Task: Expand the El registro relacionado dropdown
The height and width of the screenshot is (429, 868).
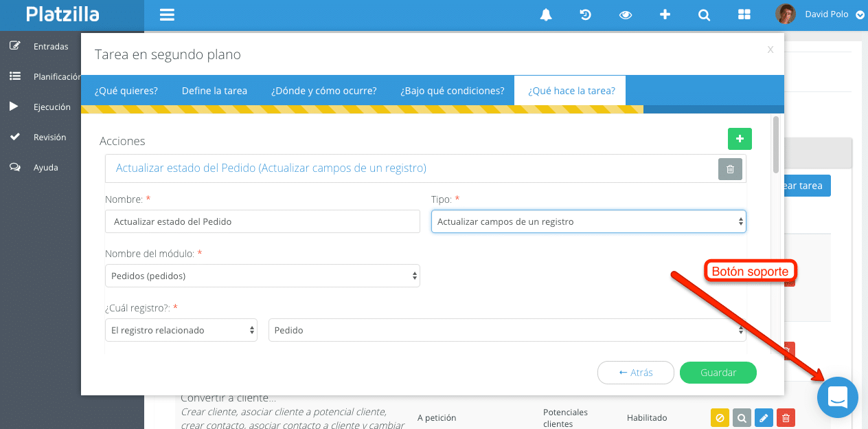Action: click(181, 330)
